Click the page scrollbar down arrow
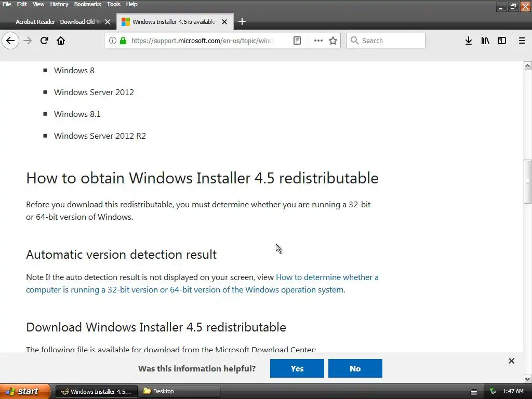The height and width of the screenshot is (399, 532). coord(528,379)
